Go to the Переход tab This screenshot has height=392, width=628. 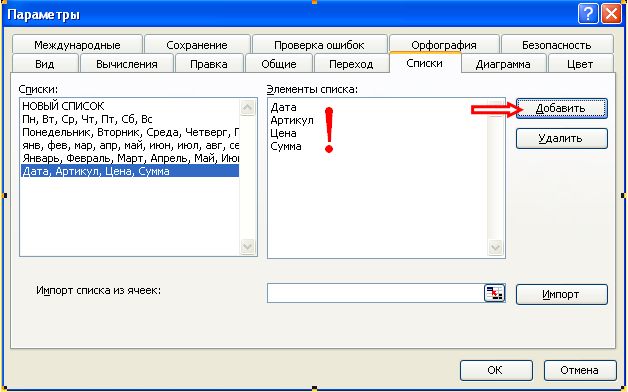(351, 64)
